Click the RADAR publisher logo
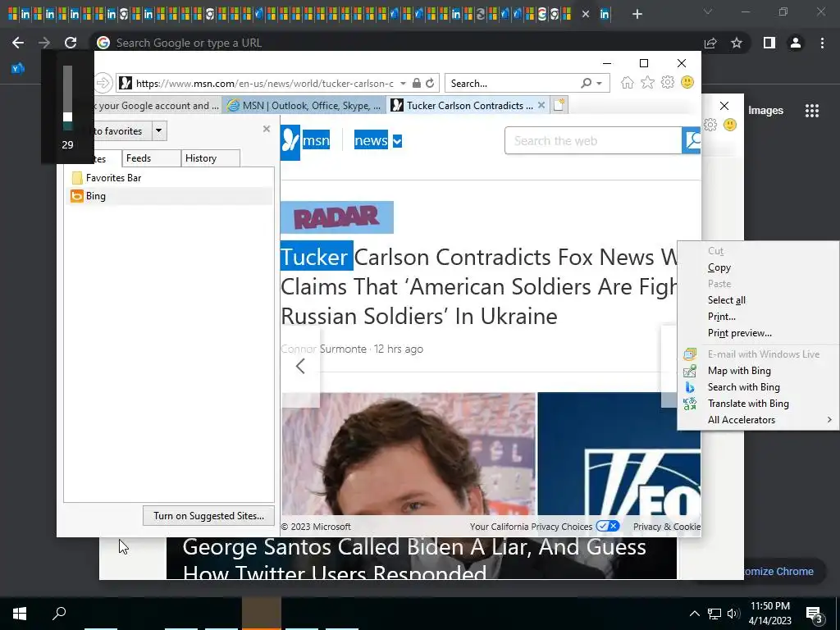Image resolution: width=840 pixels, height=630 pixels. pyautogui.click(x=337, y=217)
